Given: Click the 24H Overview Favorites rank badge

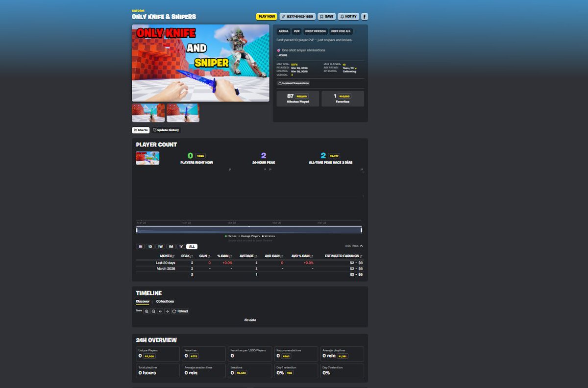Looking at the screenshot, I should (193, 356).
